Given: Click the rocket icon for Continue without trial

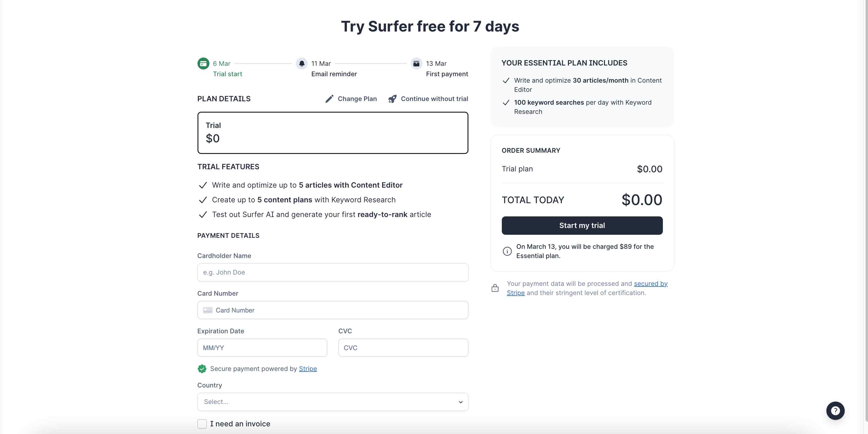Looking at the screenshot, I should (x=392, y=99).
